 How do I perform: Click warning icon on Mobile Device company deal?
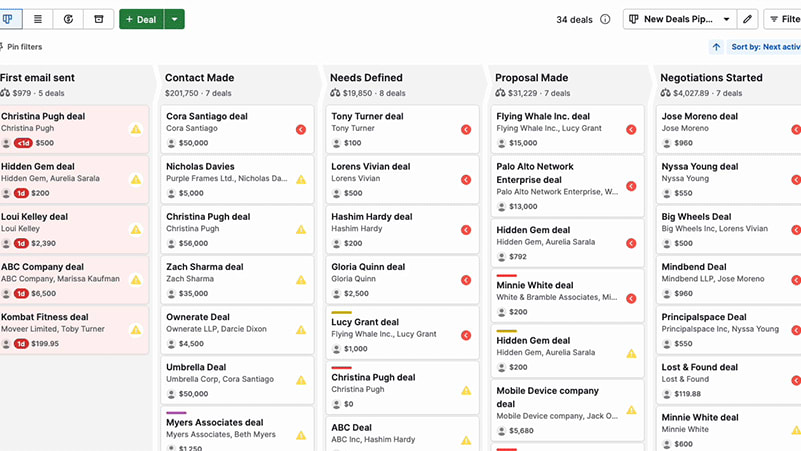(x=631, y=410)
